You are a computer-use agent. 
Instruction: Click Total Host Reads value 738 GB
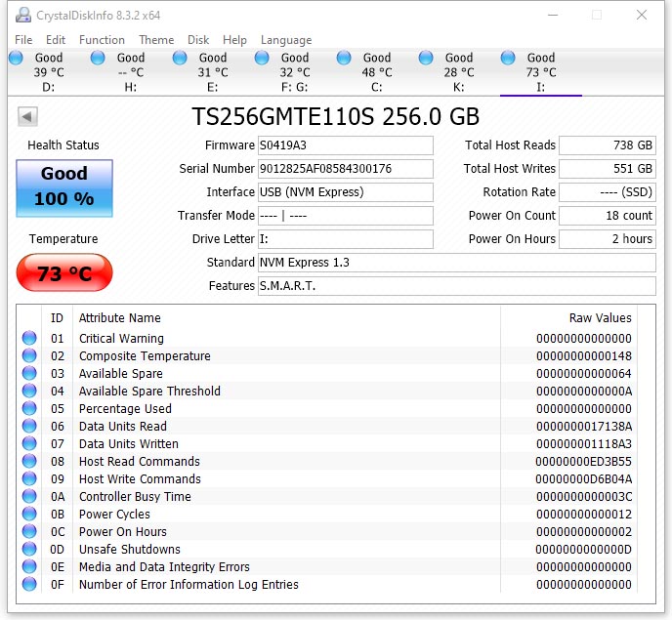click(608, 145)
